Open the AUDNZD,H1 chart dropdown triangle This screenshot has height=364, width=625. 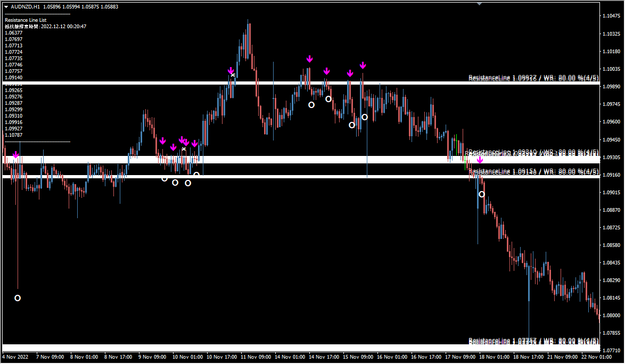click(x=6, y=7)
